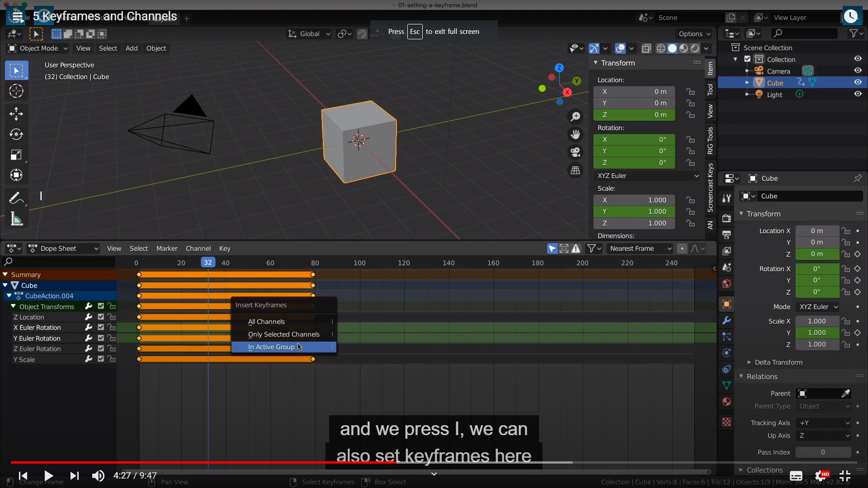Open the Material properties tab icon
Screen dimensions: 868x488
point(726,402)
